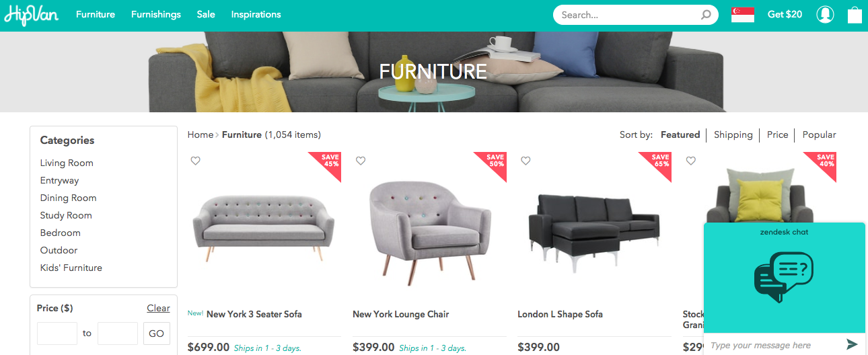868x355 pixels.
Task: Open the Inspirations menu
Action: coord(256,14)
